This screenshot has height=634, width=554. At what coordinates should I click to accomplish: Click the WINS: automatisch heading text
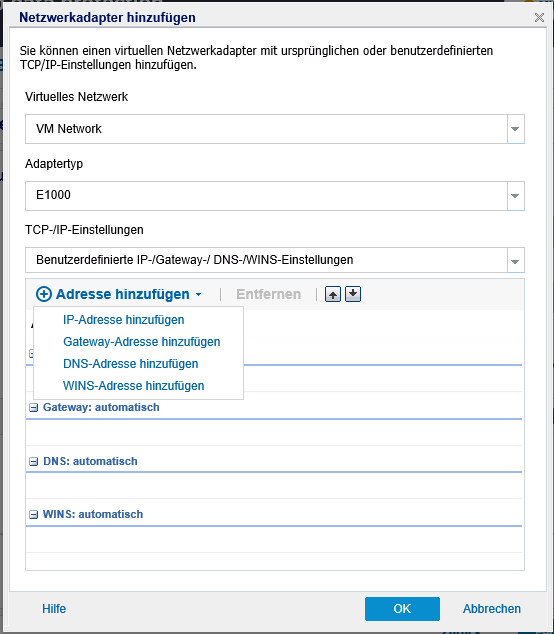[x=93, y=514]
